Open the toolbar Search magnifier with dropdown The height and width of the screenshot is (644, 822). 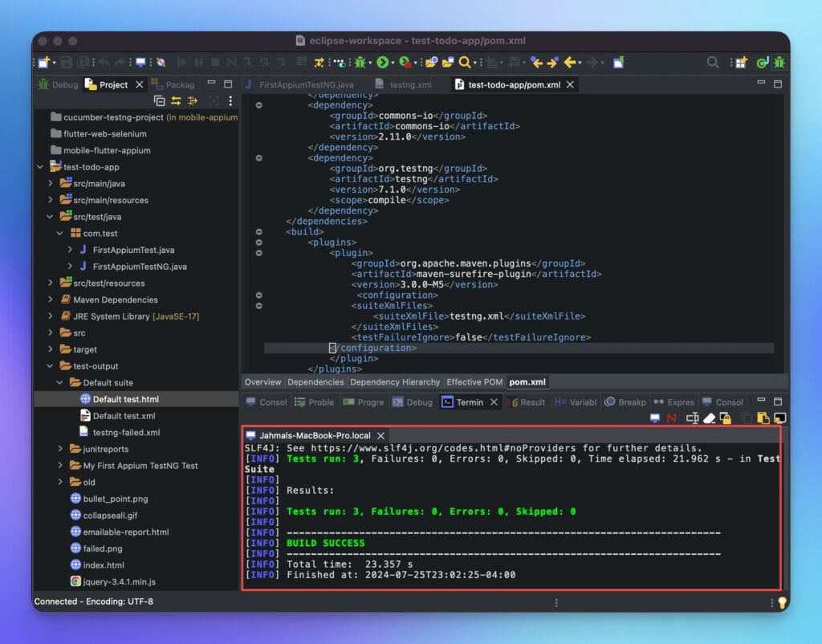pyautogui.click(x=465, y=63)
